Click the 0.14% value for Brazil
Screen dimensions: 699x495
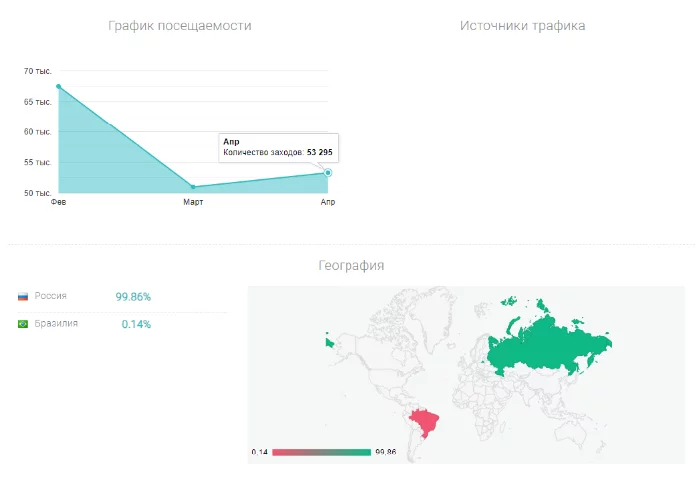(136, 324)
